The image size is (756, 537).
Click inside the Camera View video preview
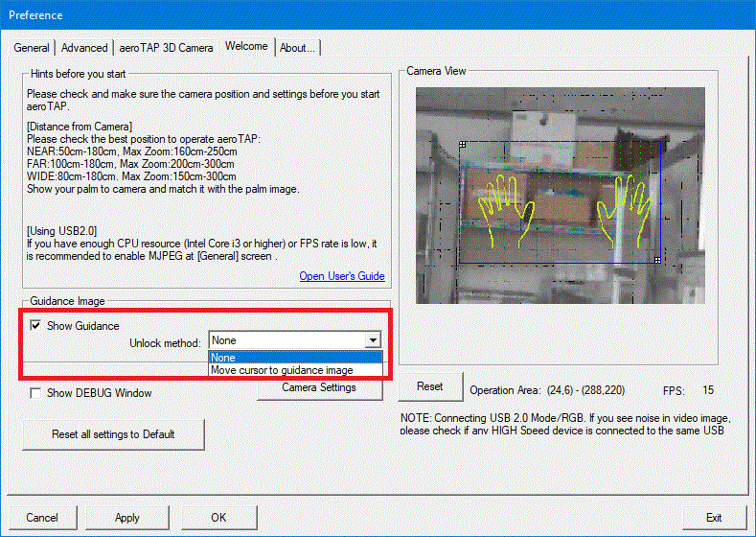(x=561, y=196)
